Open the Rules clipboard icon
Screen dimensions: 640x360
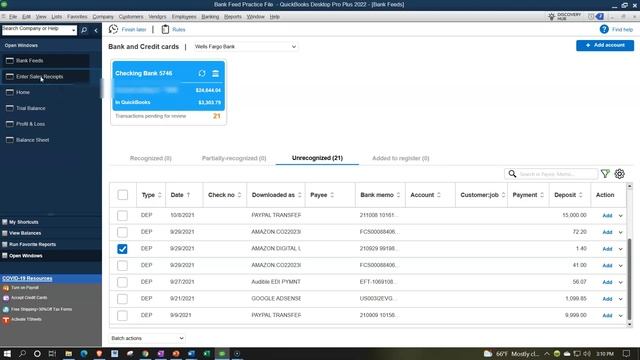[165, 29]
